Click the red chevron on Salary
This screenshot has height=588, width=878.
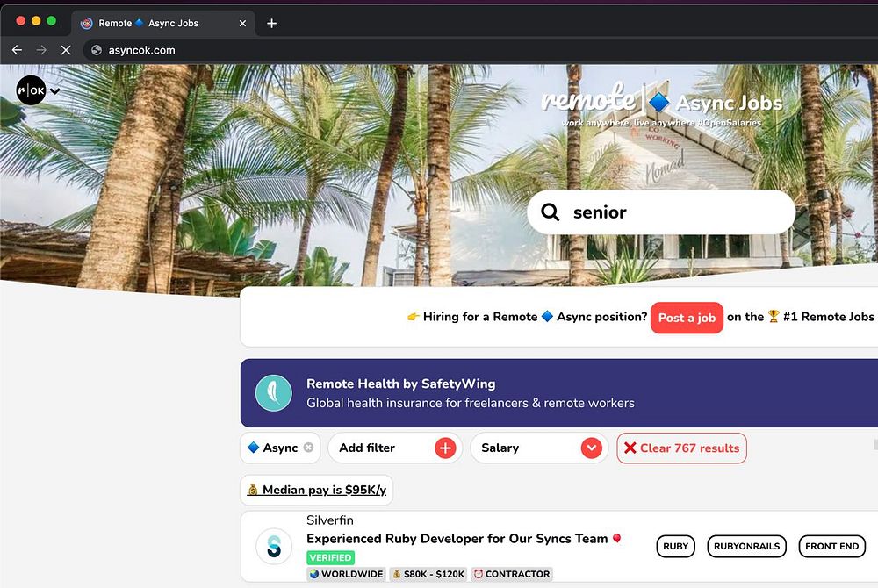591,448
